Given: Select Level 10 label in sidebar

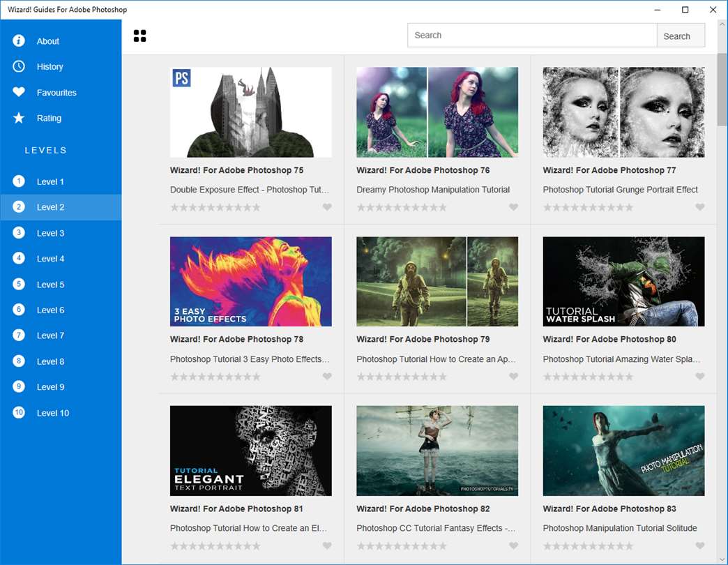Looking at the screenshot, I should [53, 413].
